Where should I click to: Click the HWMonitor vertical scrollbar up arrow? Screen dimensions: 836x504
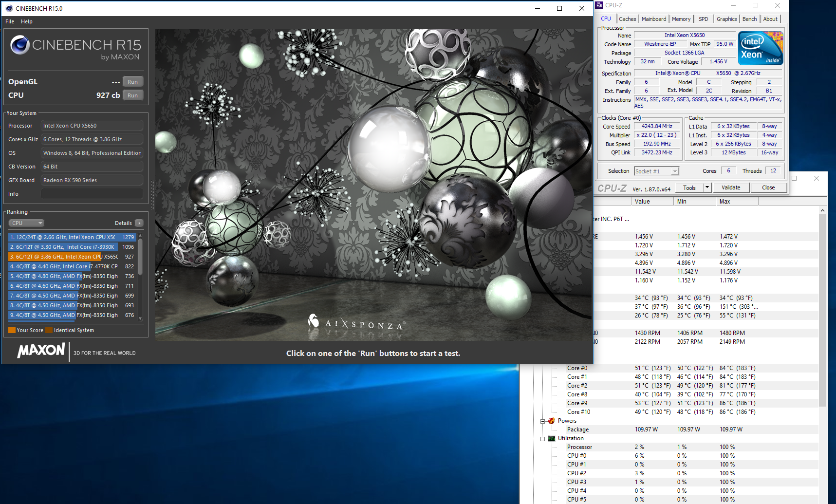point(822,210)
